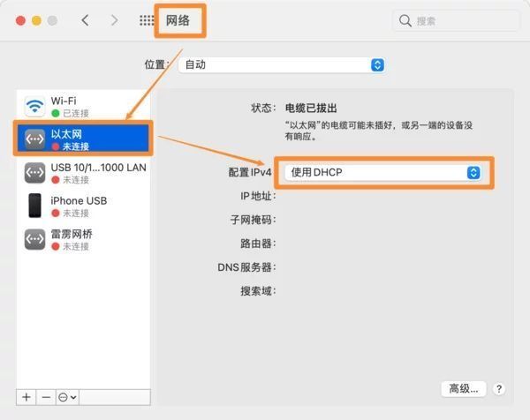Select the 以太网 service row
The width and height of the screenshot is (530, 420).
point(83,139)
